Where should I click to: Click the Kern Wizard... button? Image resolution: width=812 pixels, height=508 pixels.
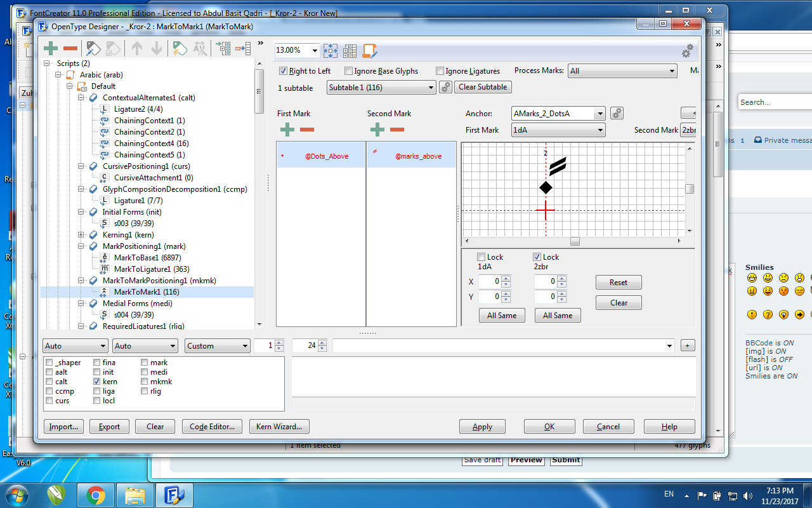pos(280,427)
